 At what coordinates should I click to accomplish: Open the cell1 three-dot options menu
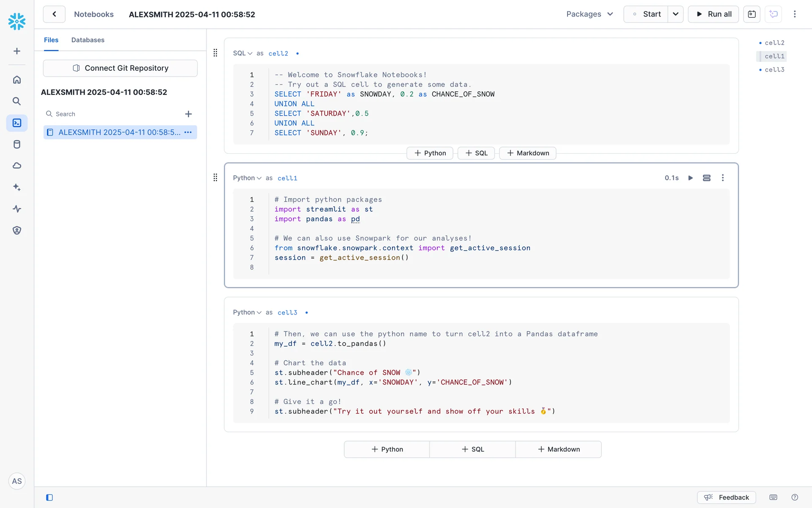coord(723,178)
